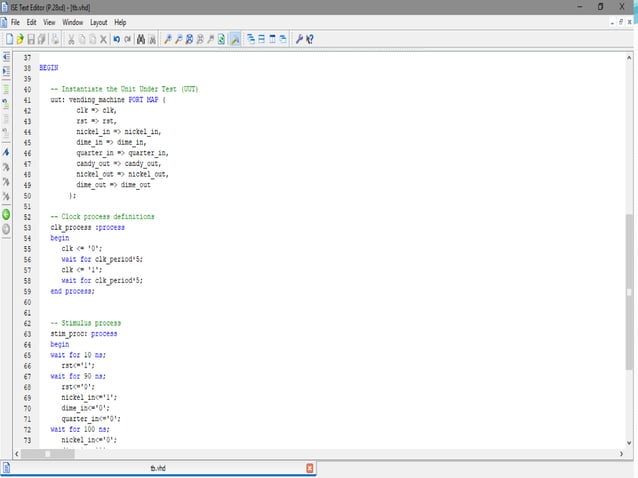The image size is (638, 478).
Task: Close the tb.vhd tab with red X
Action: (x=310, y=467)
